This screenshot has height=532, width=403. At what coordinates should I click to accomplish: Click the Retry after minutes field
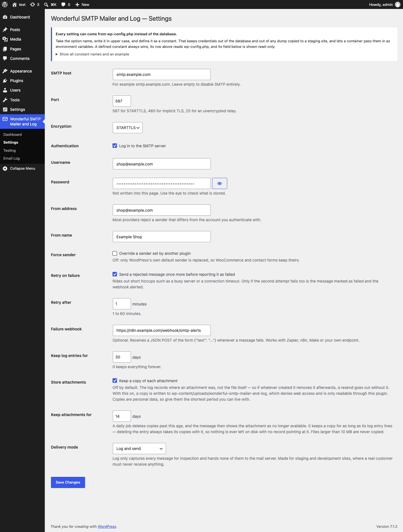[x=122, y=304]
